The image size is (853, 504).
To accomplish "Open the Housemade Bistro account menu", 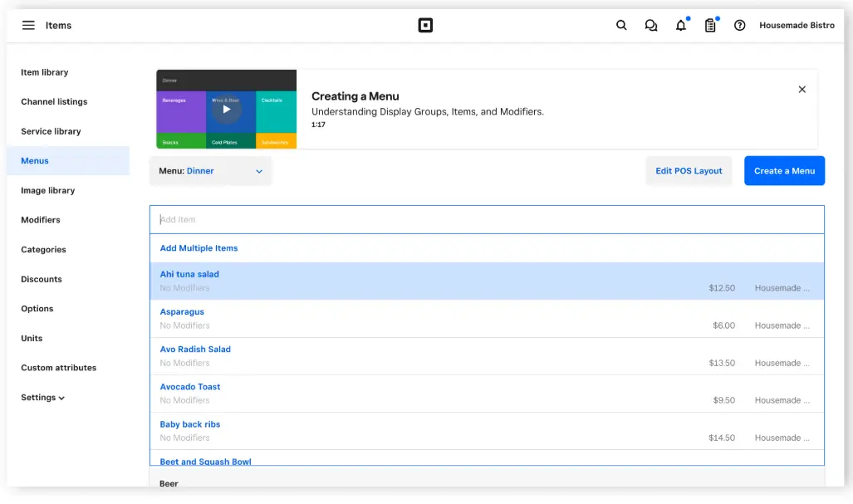I will (797, 25).
